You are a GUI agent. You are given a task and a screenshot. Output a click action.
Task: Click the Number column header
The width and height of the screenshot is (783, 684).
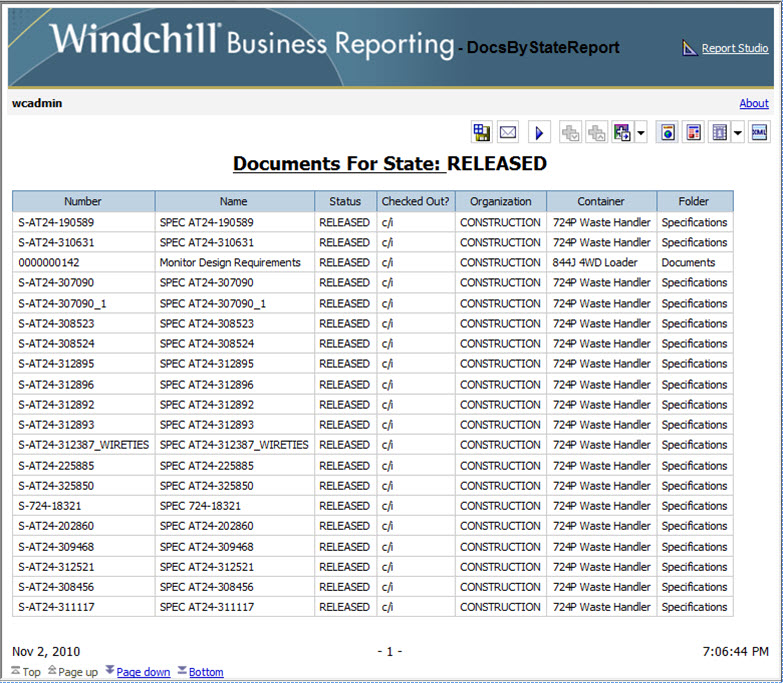tap(83, 201)
